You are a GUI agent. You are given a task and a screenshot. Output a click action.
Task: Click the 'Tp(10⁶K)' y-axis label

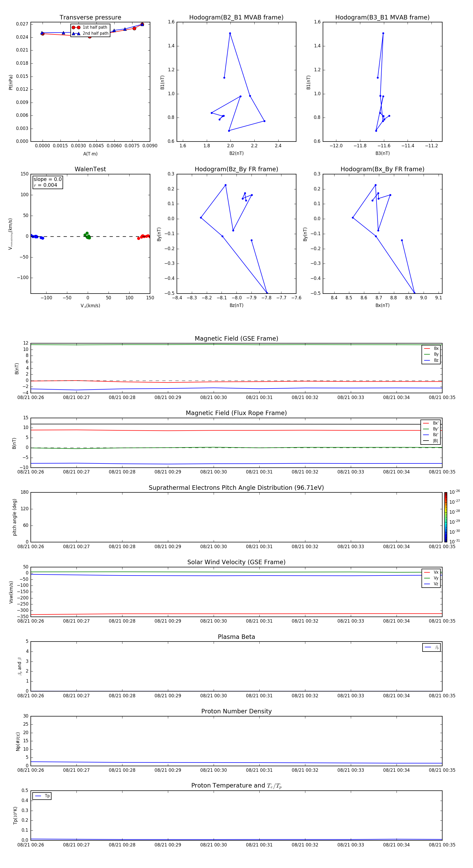click(15, 815)
